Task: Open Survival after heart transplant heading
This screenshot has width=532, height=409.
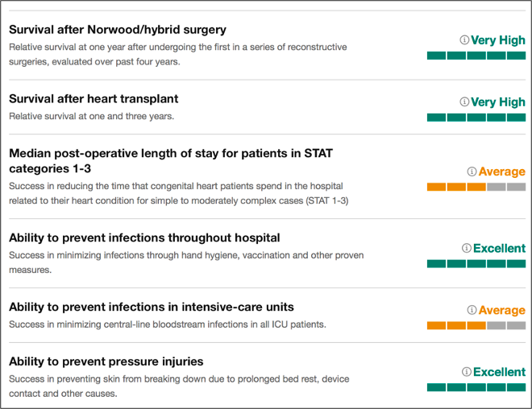Action: pos(94,99)
